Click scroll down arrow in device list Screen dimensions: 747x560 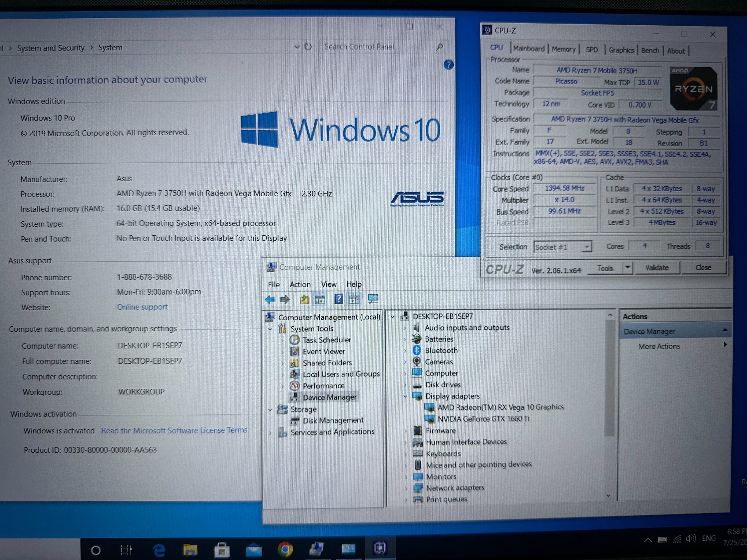point(608,496)
